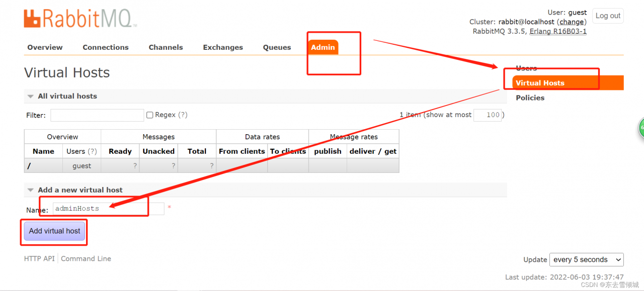Image resolution: width=644 pixels, height=291 pixels.
Task: Open the Regex help question mark
Action: pyautogui.click(x=183, y=115)
